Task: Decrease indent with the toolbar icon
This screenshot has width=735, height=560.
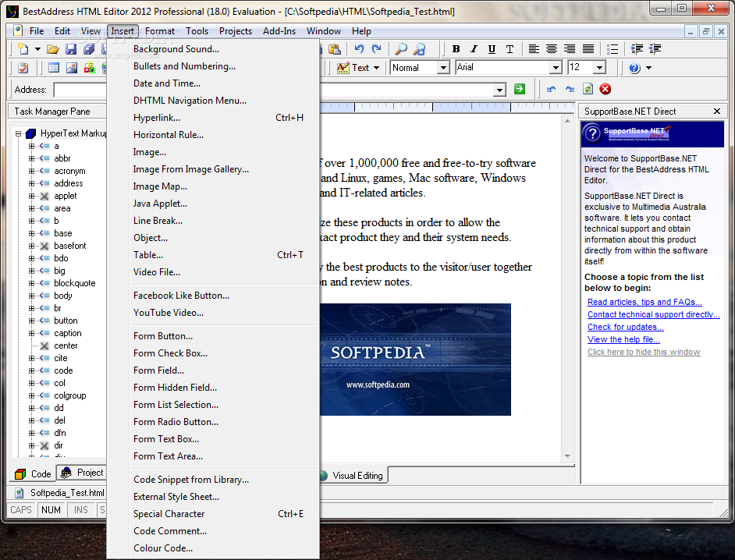Action: point(655,48)
